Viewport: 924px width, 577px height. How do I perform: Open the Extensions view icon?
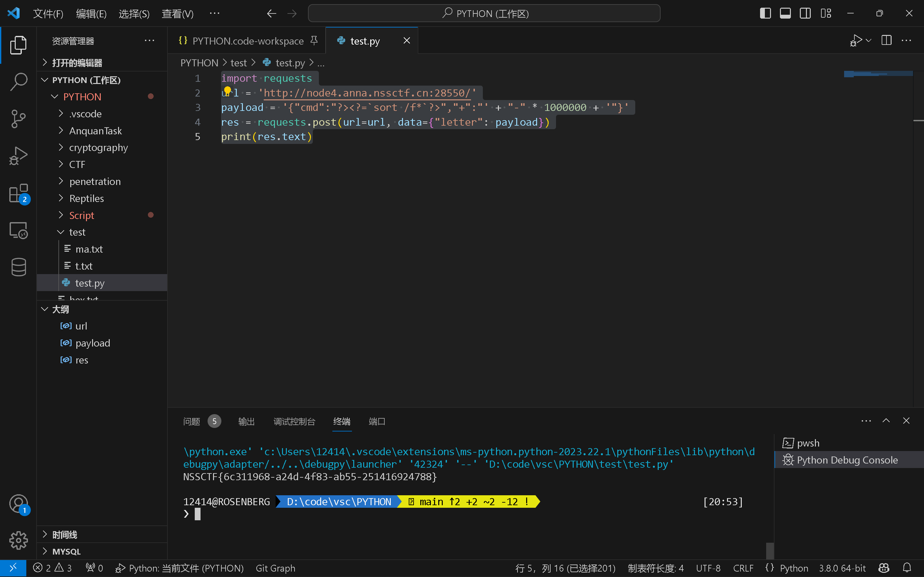[18, 194]
